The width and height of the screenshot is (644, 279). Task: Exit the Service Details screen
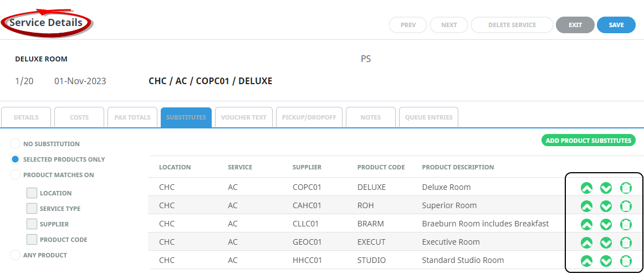575,25
